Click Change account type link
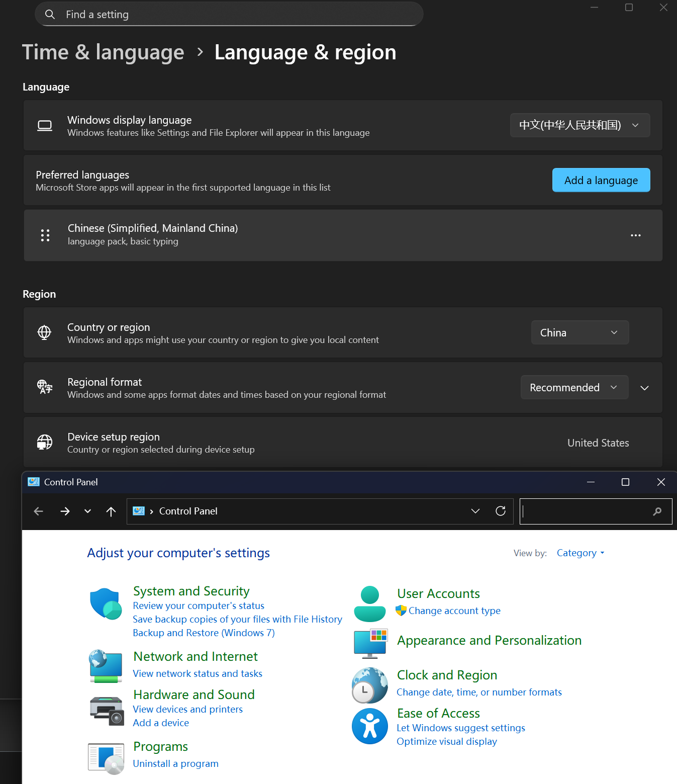The width and height of the screenshot is (677, 784). (x=454, y=611)
